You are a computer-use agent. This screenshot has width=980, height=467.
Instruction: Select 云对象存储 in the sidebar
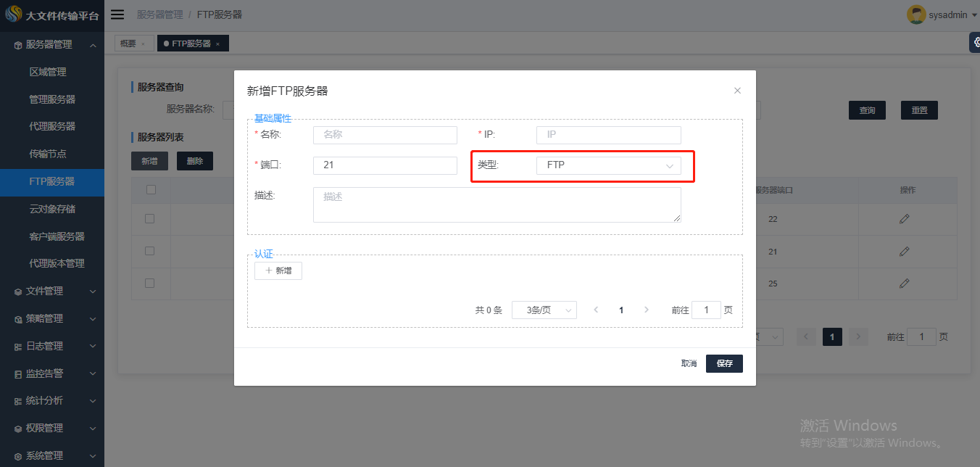[52, 209]
